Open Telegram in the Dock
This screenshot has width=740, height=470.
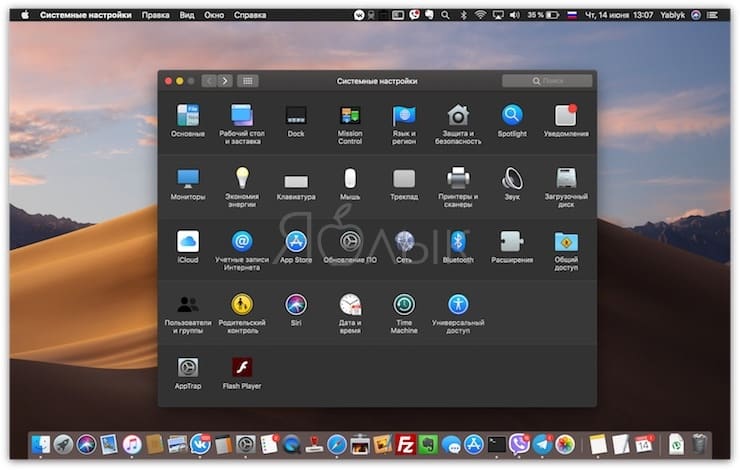[x=542, y=445]
